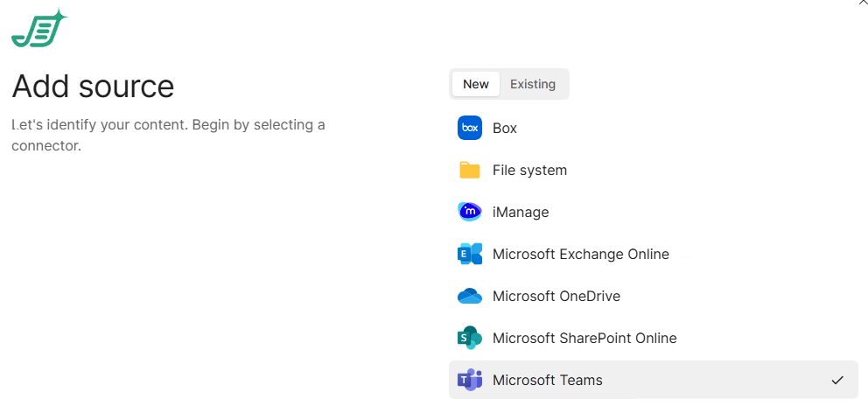Screen dimensions: 868x406
Task: Click the Box connector icon
Action: [470, 128]
